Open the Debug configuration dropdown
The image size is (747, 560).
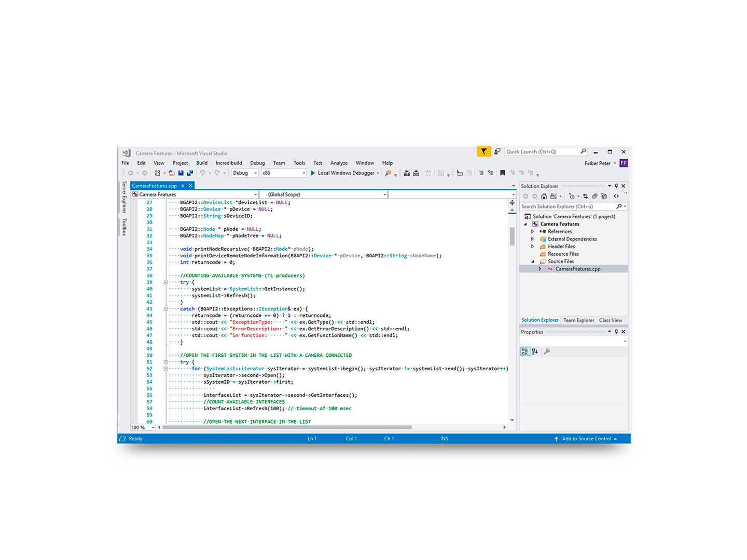point(245,173)
